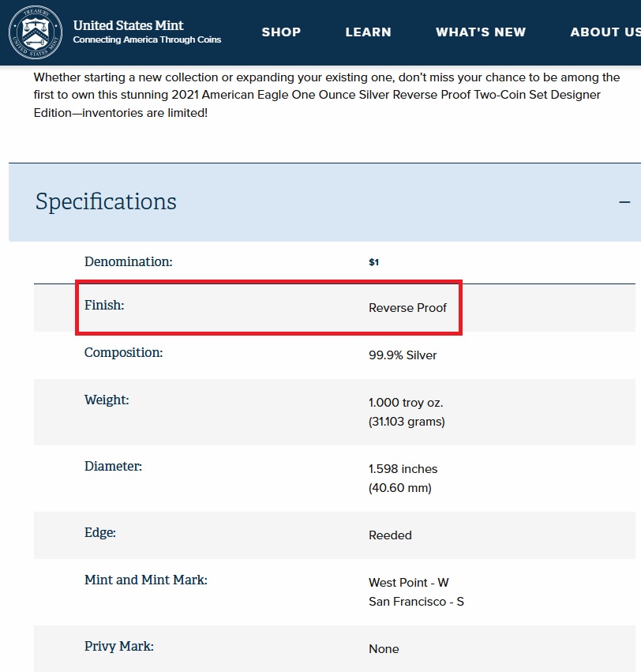Click the Reeded edge value
This screenshot has height=672, width=641.
pyautogui.click(x=390, y=535)
